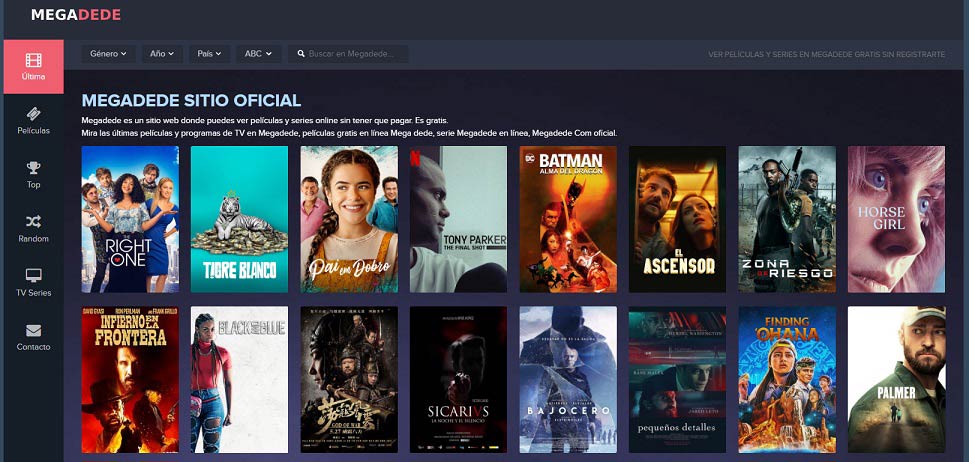Open the Infierno en la Frontera poster
Viewport: 969px width, 462px height.
(130, 380)
